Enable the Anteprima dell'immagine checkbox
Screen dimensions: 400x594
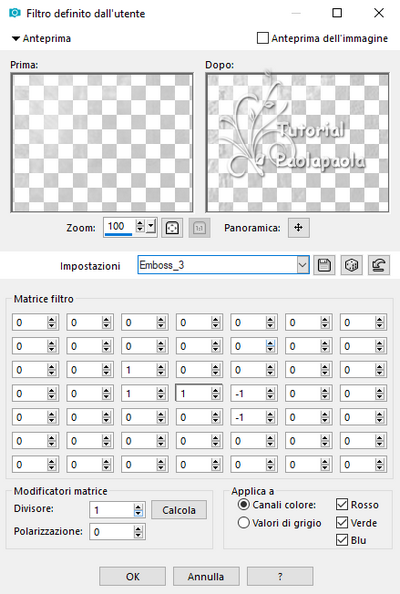click(262, 38)
